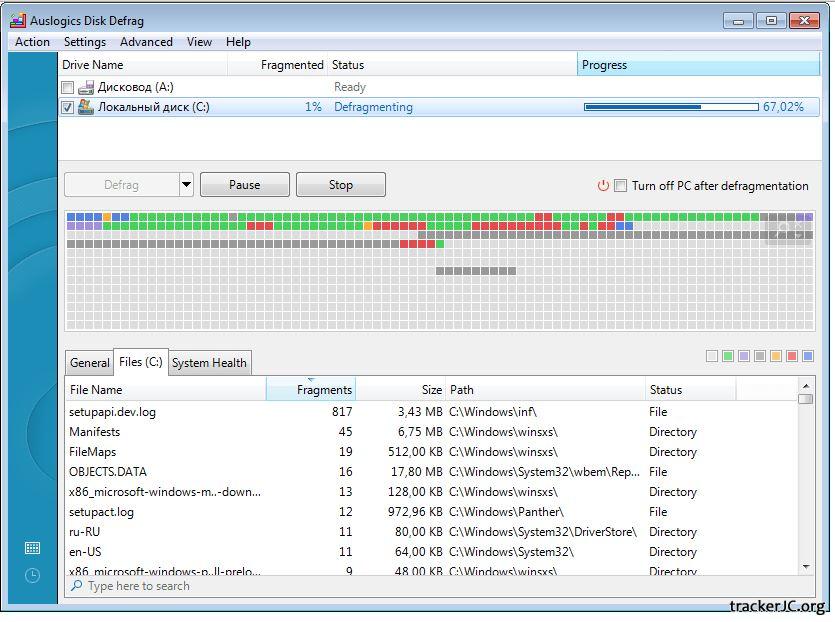The width and height of the screenshot is (835, 622).
Task: Click the Auslogics app icon in title bar
Action: point(17,20)
